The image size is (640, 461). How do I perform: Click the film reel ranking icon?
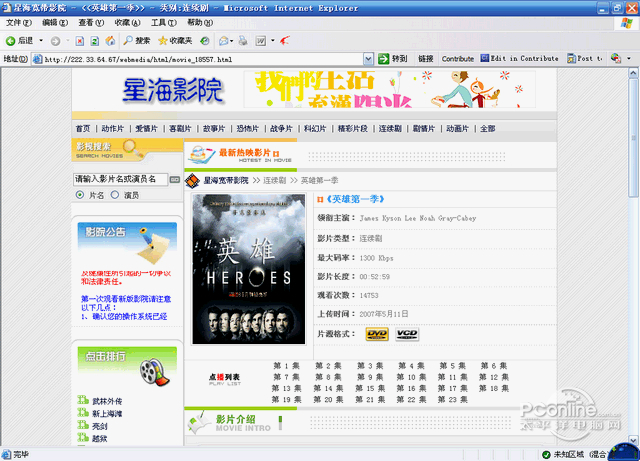[154, 372]
